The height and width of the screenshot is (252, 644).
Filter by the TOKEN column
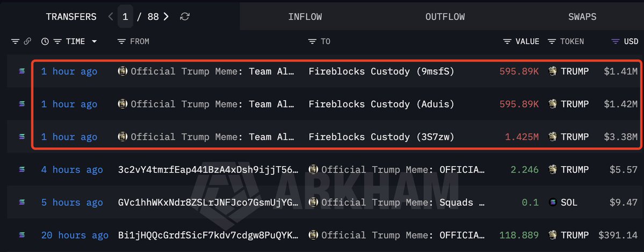pos(552,41)
